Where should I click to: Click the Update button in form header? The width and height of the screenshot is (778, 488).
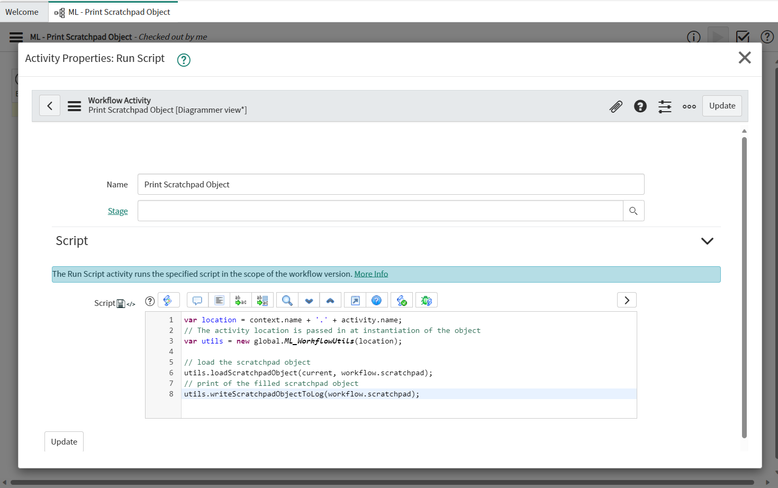722,106
